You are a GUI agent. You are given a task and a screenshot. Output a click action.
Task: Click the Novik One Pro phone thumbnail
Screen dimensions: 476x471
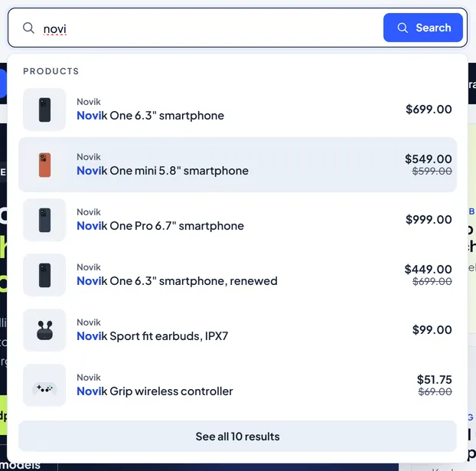point(44,220)
